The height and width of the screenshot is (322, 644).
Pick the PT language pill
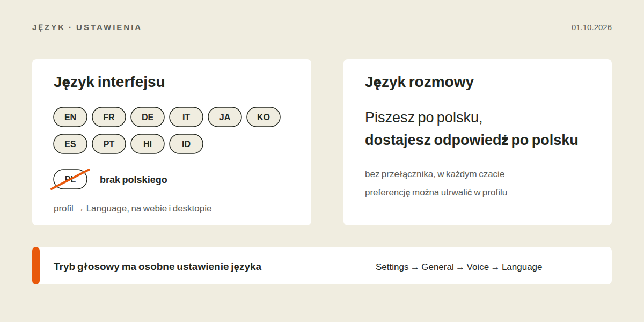click(109, 144)
